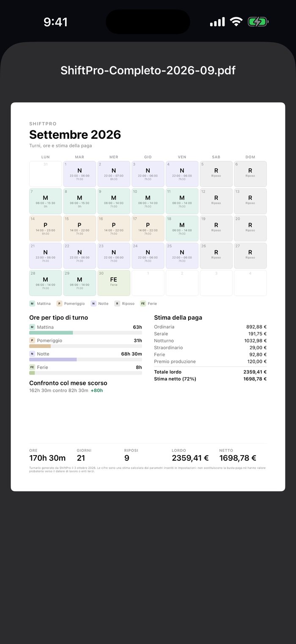The image size is (296, 644).
Task: Select day 4 night shift cell
Action: click(182, 174)
